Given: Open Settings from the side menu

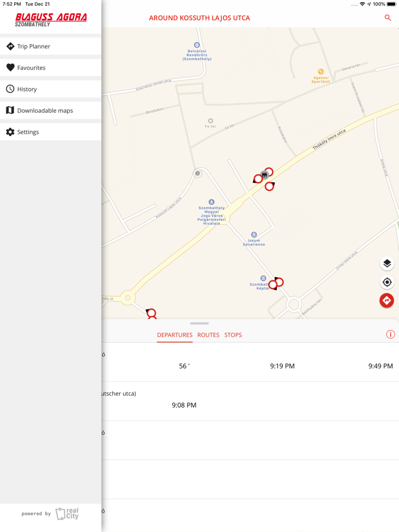Looking at the screenshot, I should (x=51, y=132).
